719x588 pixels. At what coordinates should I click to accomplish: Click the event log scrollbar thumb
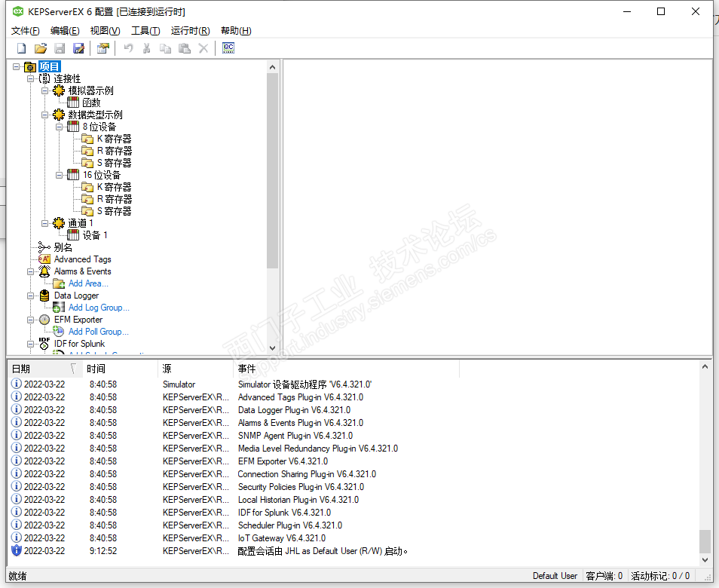coord(705,542)
